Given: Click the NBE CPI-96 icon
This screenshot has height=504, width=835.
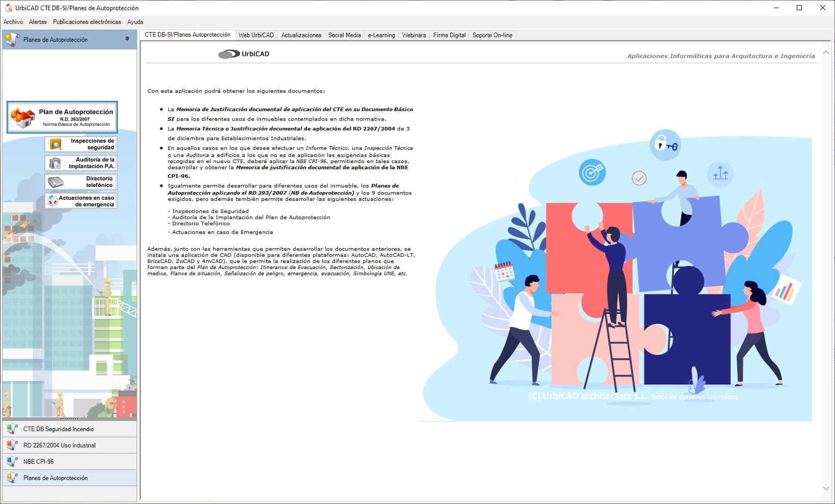Looking at the screenshot, I should (x=13, y=462).
